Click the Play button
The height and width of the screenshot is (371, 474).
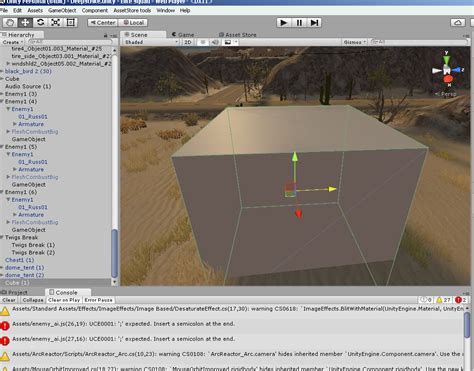pyautogui.click(x=284, y=23)
